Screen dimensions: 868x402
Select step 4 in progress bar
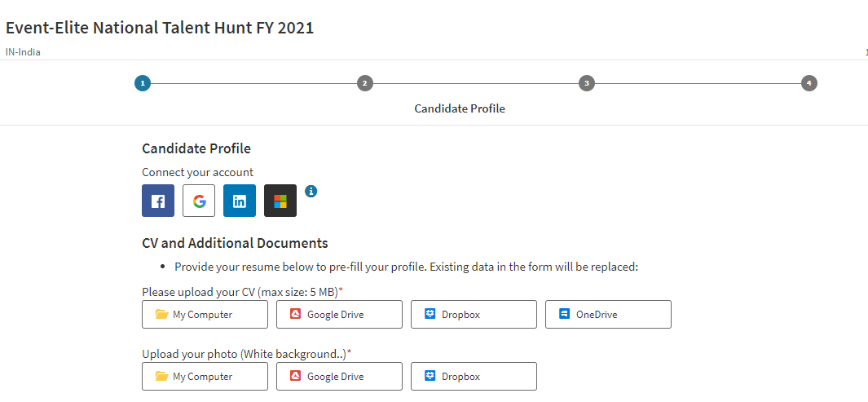pyautogui.click(x=809, y=83)
